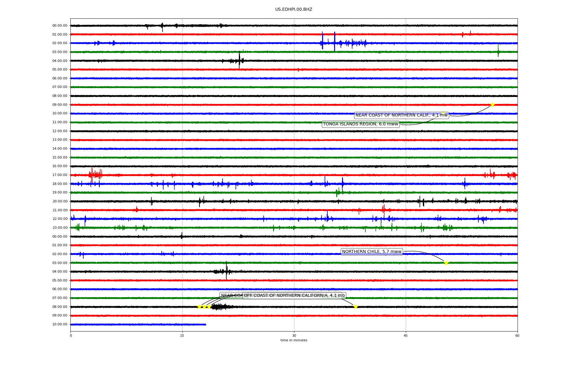Select the TONGA ISLANDS REGION, 6.0 mww label

[x=360, y=124]
